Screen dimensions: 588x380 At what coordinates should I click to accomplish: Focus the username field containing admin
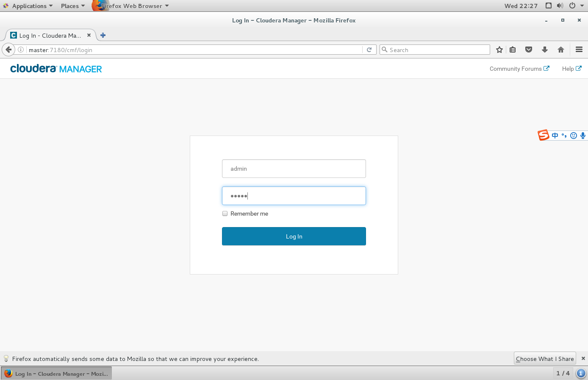[x=294, y=169]
